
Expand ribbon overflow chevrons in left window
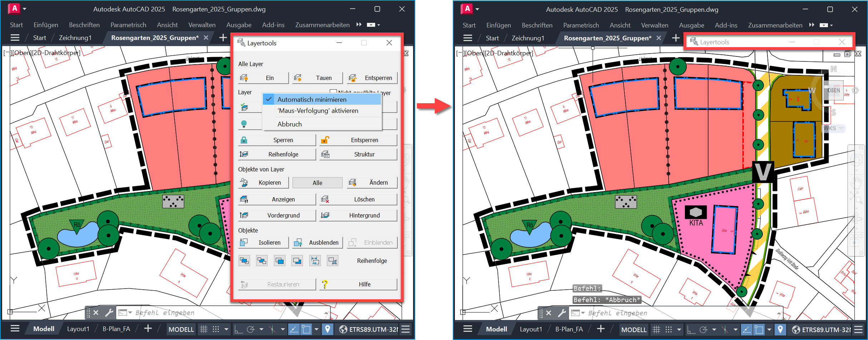point(359,25)
